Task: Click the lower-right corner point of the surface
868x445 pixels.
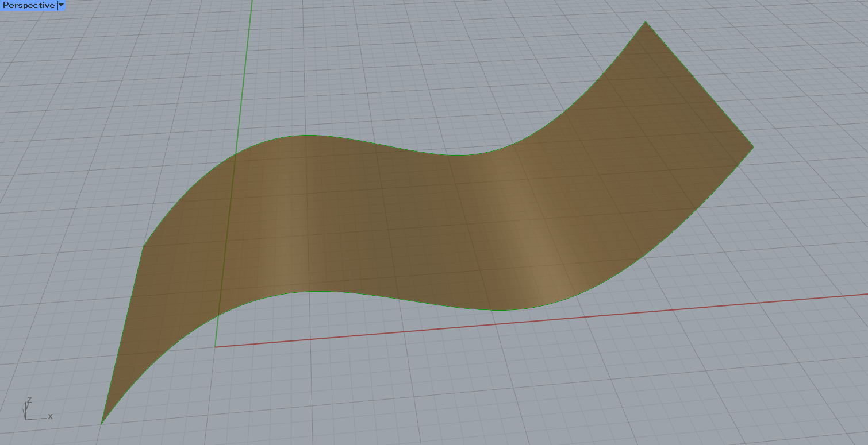Action: 753,146
